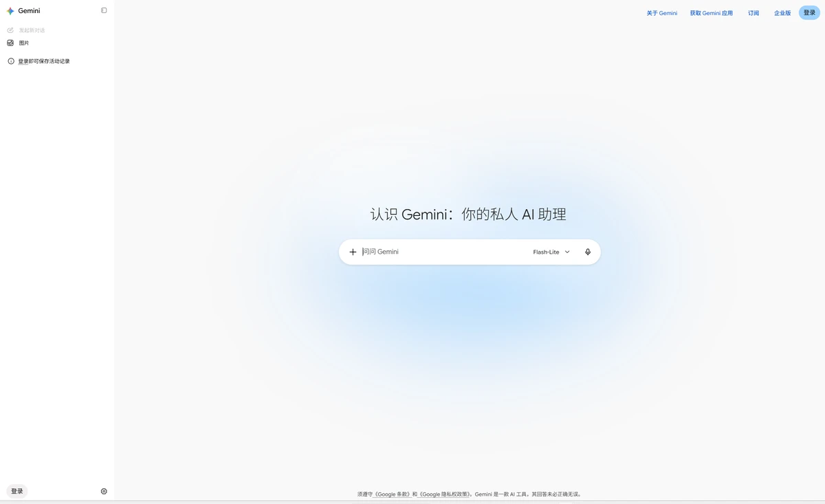Viewport: 825px width, 504px height.
Task: Open the 订阅 link in top bar
Action: (x=753, y=13)
